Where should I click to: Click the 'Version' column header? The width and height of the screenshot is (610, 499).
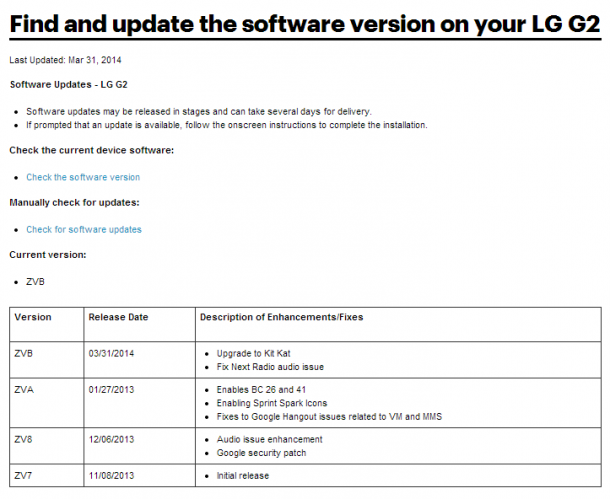point(33,317)
